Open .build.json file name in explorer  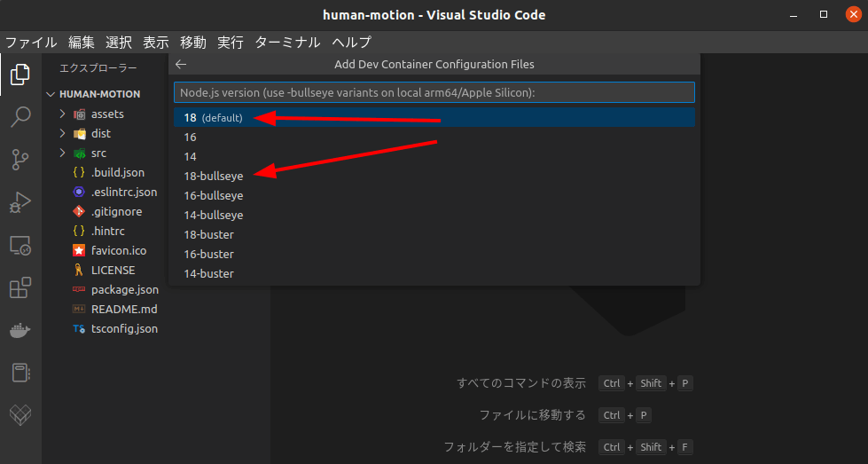pyautogui.click(x=118, y=173)
